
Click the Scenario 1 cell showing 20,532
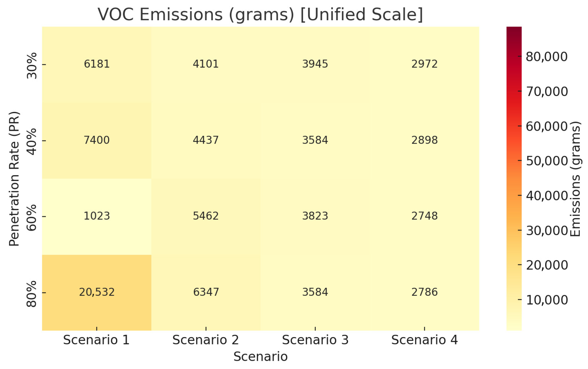97,292
